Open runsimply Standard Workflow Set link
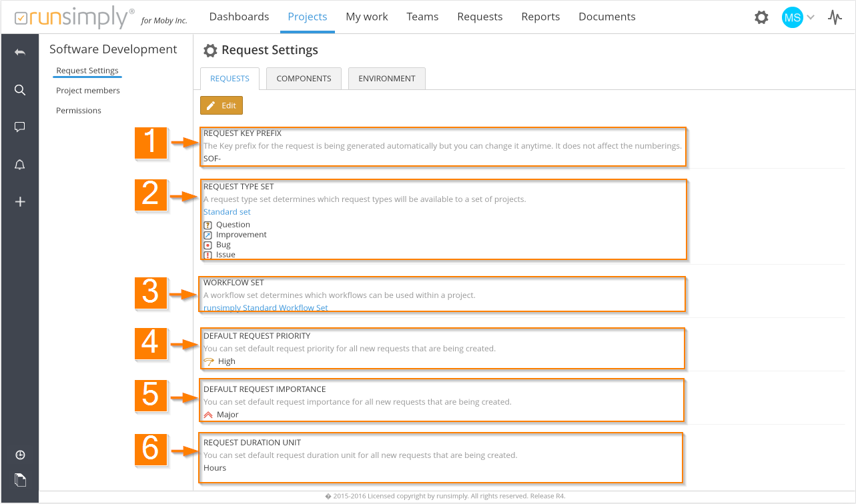Screen dimensions: 856x504 pos(266,308)
